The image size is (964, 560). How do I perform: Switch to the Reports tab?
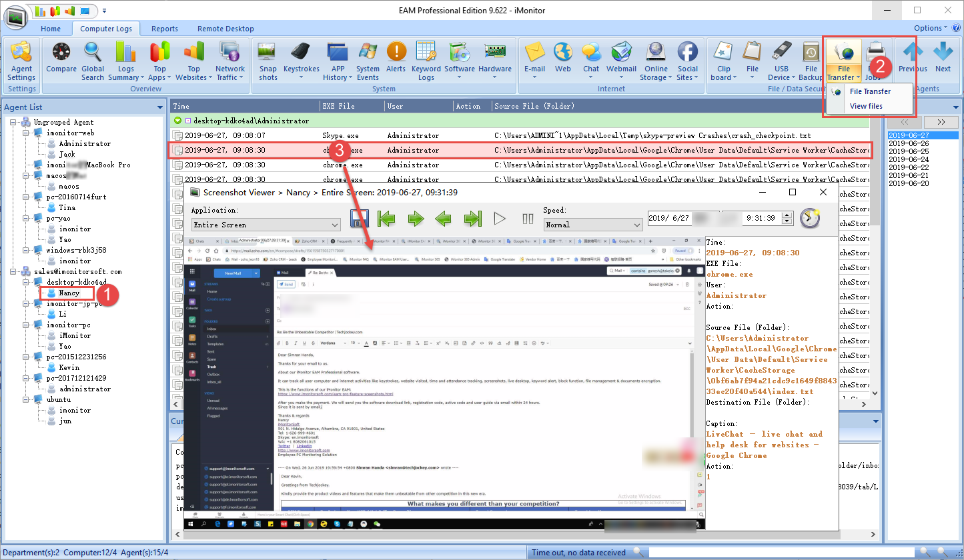pos(165,29)
